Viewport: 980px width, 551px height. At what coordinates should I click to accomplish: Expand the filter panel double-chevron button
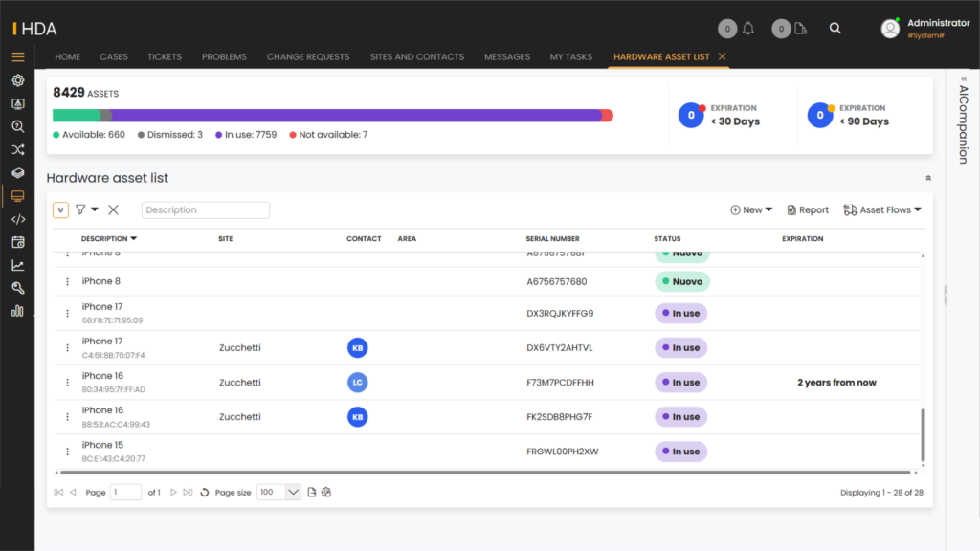pos(60,209)
